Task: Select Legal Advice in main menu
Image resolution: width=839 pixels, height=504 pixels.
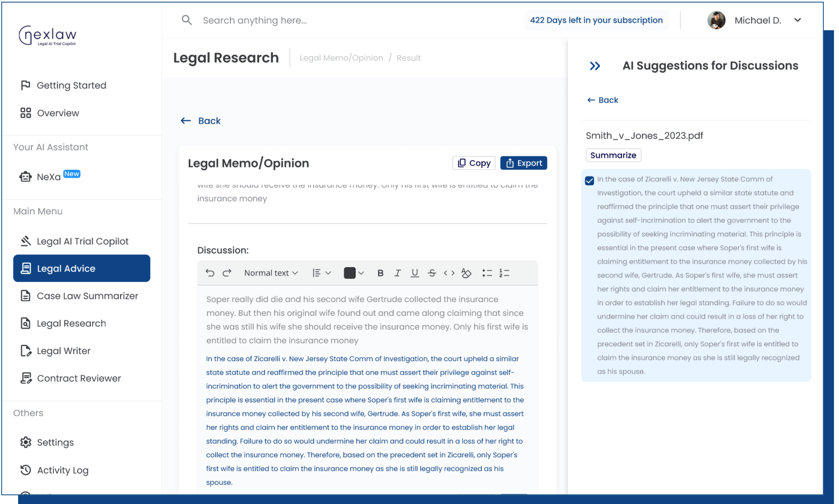Action: tap(81, 268)
